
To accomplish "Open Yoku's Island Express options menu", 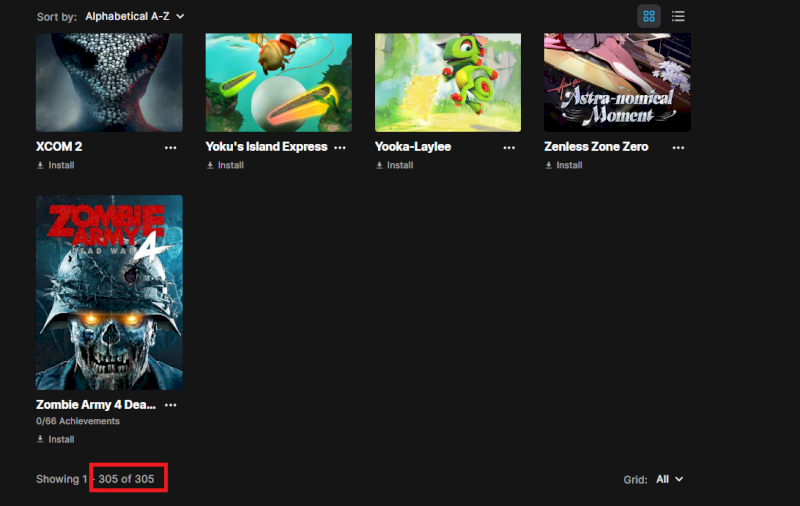I will [340, 147].
